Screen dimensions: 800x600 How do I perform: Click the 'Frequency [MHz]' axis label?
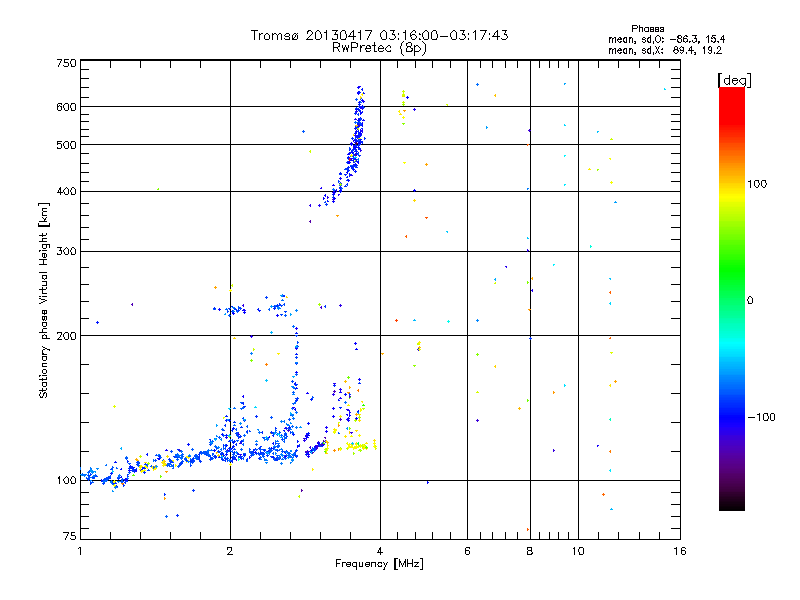[379, 564]
